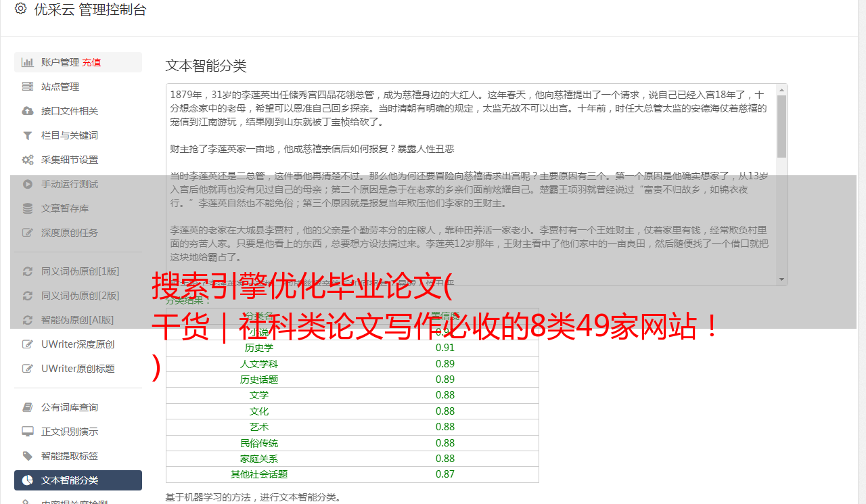Click the 0.88 value in 文学 row
The width and height of the screenshot is (866, 504).
click(445, 395)
